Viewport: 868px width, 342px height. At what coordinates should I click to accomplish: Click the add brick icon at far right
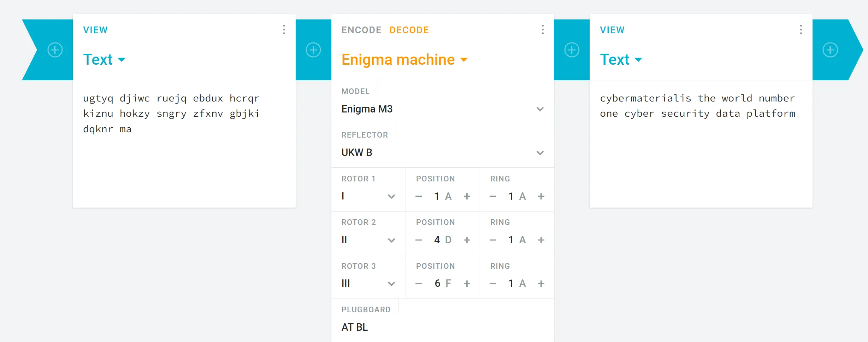830,50
